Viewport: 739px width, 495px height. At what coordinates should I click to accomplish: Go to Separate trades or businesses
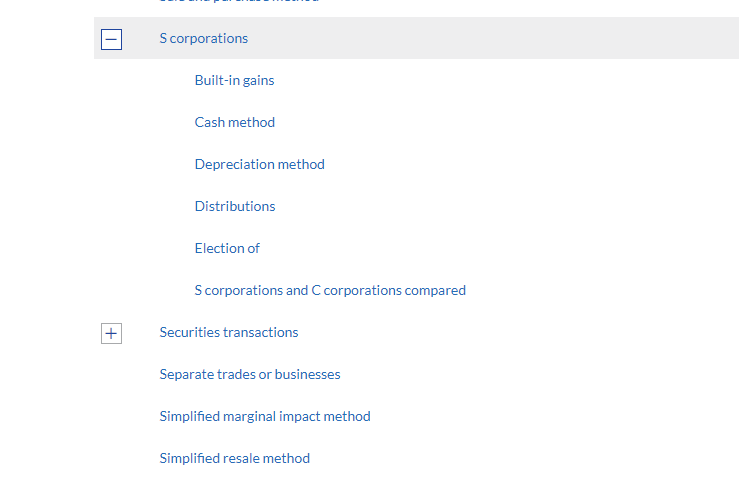point(249,374)
